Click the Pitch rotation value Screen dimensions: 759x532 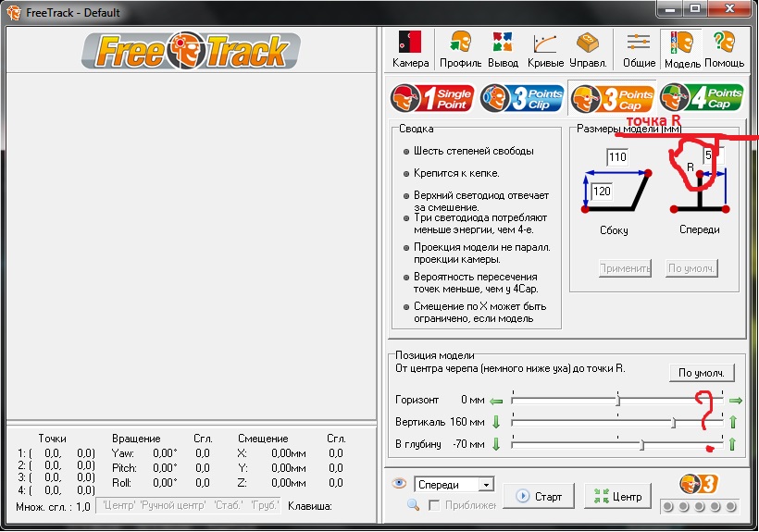point(165,468)
